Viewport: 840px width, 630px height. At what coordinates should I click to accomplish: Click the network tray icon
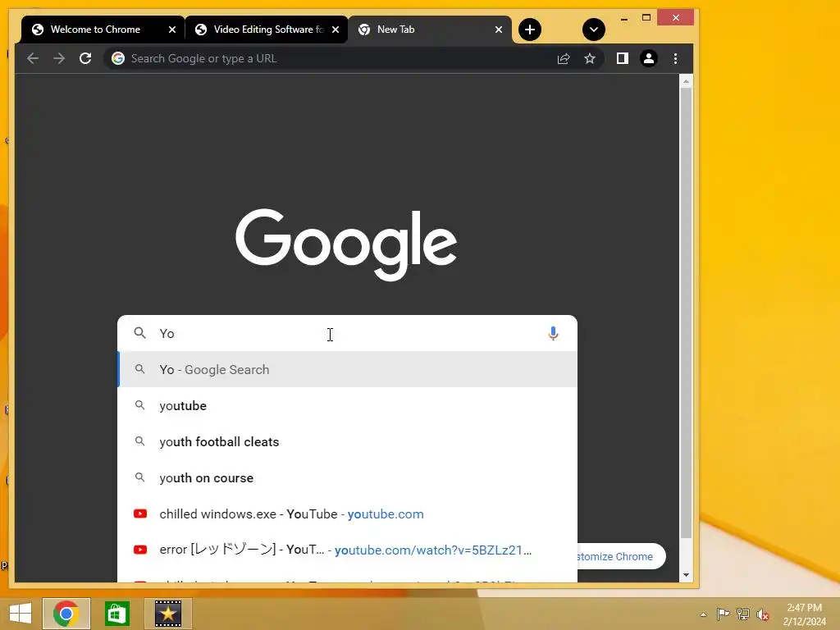point(743,614)
